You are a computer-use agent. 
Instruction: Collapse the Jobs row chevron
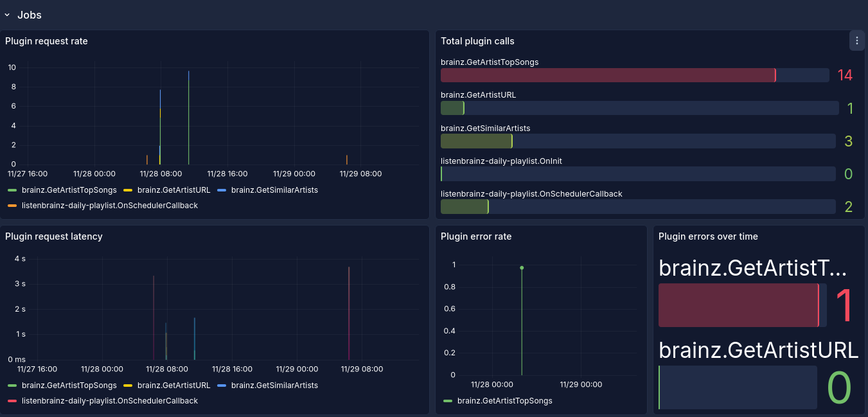(7, 15)
